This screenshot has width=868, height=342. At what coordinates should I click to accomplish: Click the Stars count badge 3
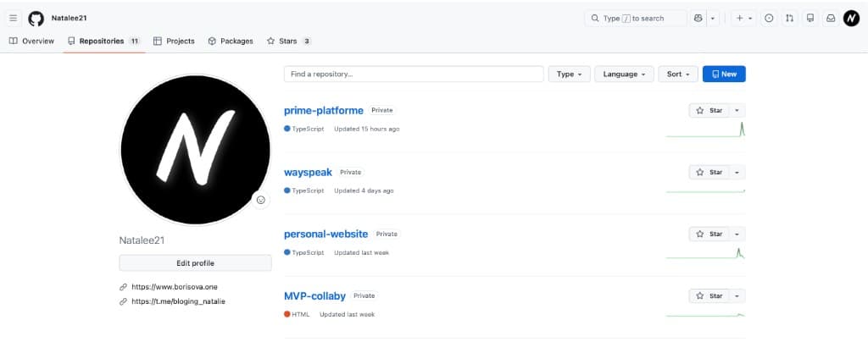pos(307,41)
